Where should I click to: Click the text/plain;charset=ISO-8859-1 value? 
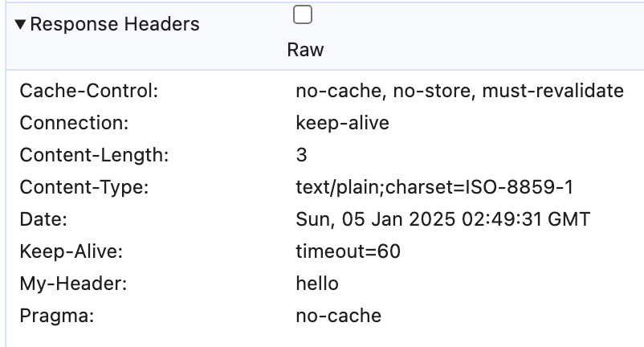[x=434, y=187]
